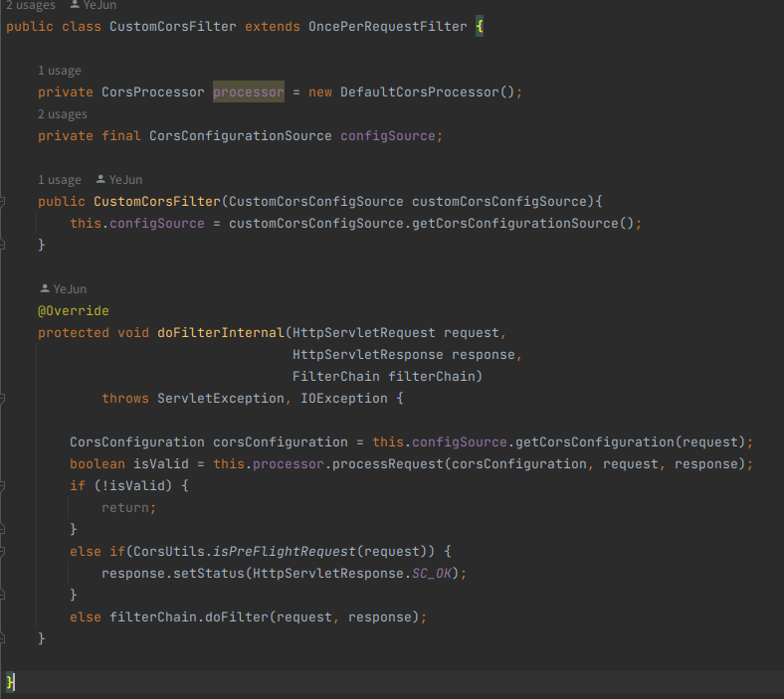Open the '1 usage' hint above the constructor

(x=60, y=180)
